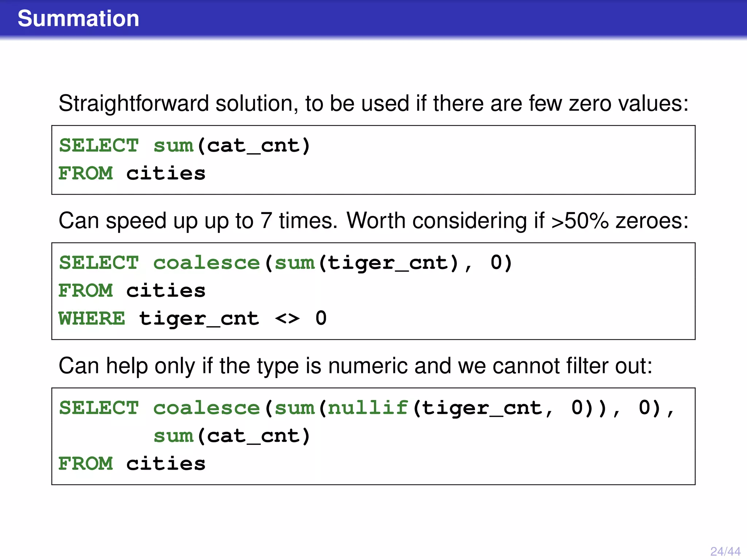This screenshot has width=747, height=560.
Task: Click the Summation slide title
Action: click(78, 19)
